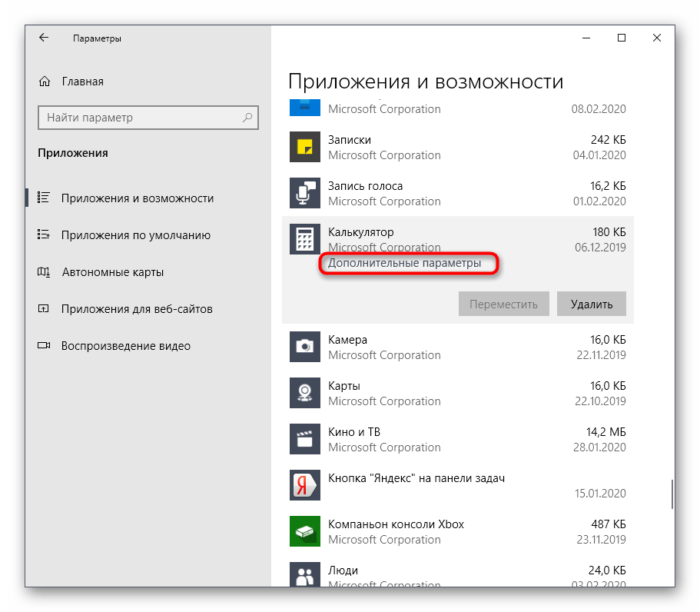Click the Записки sticky notes app icon
Viewport: 700px width, 612px height.
click(x=304, y=148)
